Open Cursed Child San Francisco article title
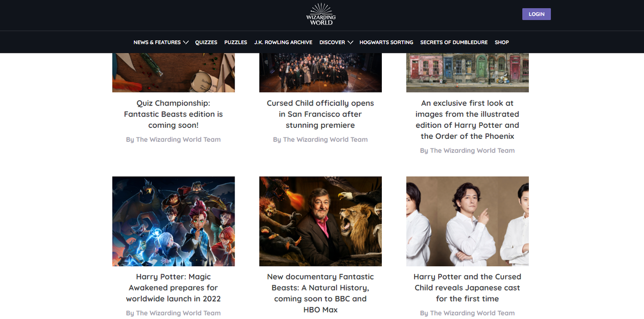 pyautogui.click(x=320, y=114)
